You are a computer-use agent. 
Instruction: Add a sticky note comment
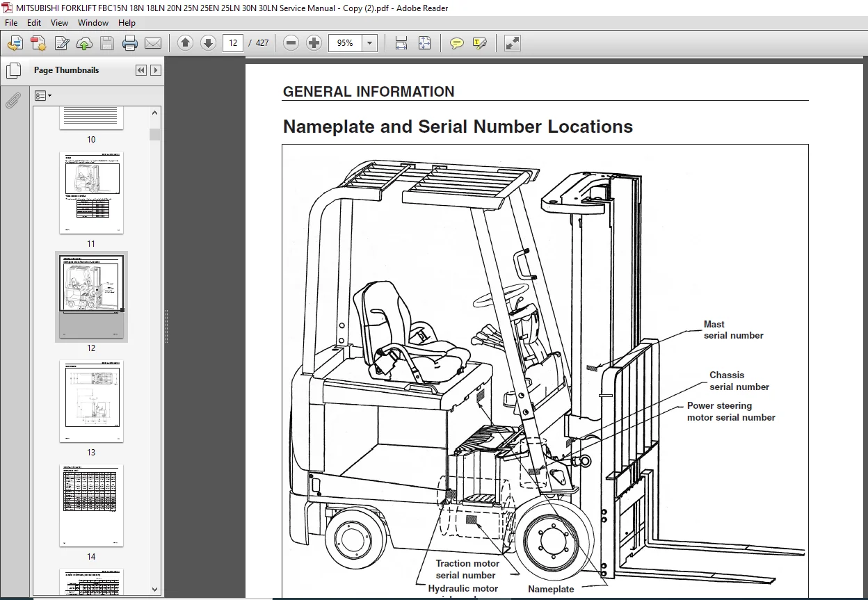tap(457, 43)
